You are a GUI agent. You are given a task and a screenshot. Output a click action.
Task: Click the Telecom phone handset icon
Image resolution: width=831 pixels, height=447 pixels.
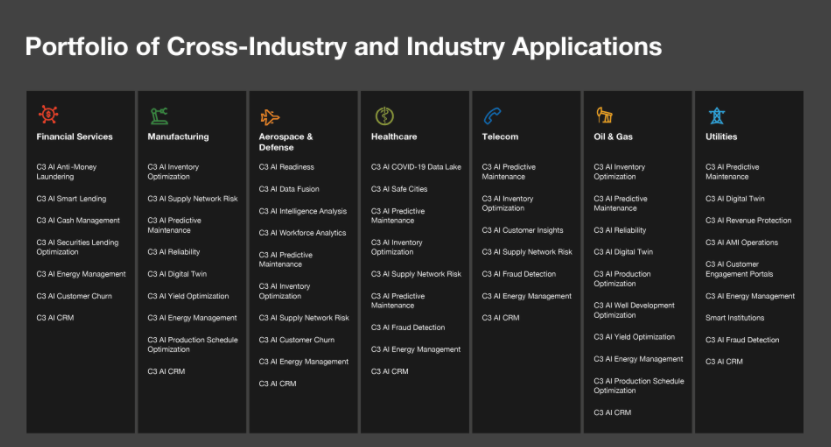493,115
